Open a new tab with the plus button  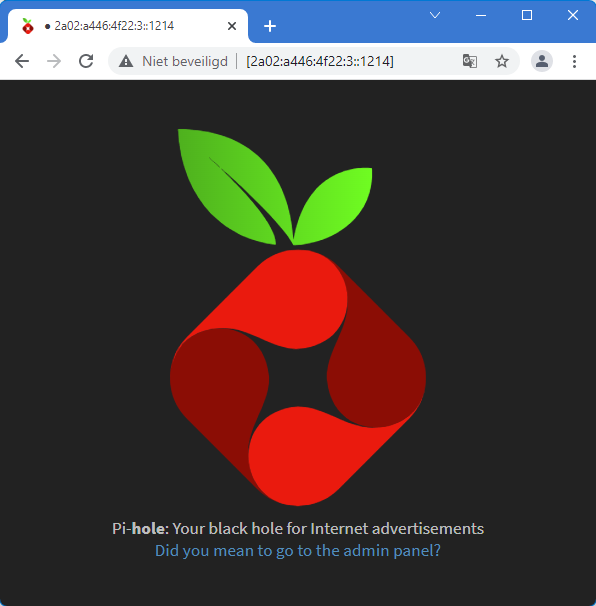(x=270, y=26)
